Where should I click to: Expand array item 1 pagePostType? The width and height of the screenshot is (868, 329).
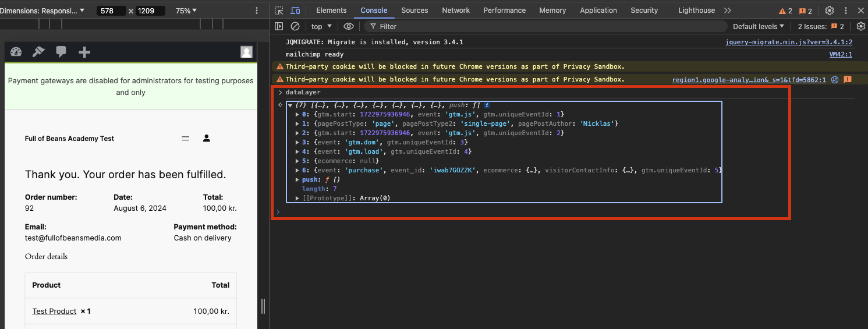coord(298,123)
